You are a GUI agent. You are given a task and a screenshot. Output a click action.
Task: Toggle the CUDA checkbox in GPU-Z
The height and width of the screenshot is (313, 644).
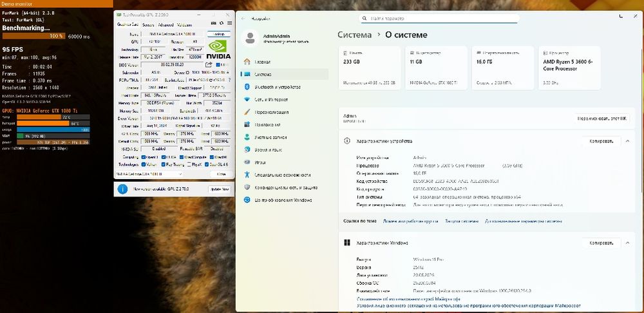164,157
